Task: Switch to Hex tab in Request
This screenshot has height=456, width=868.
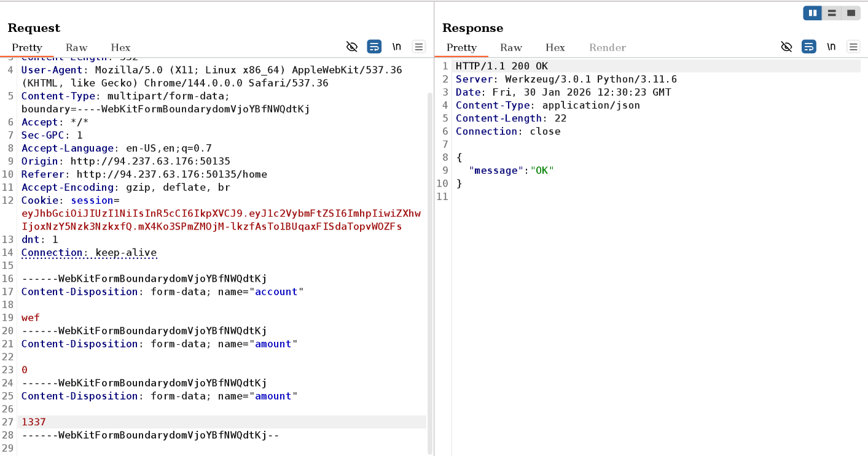Action: tap(120, 47)
